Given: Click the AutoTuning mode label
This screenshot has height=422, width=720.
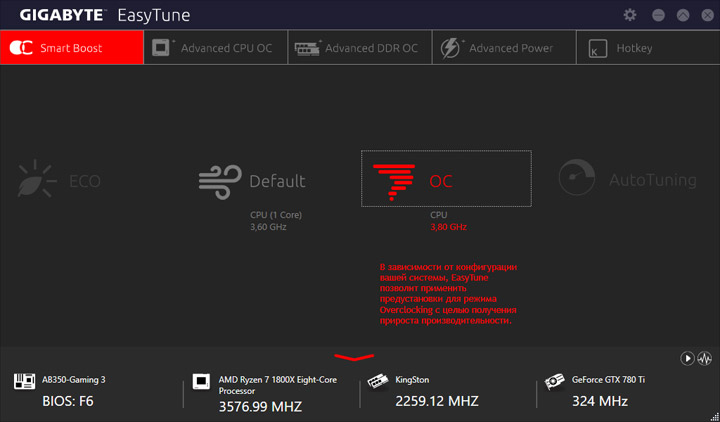Looking at the screenshot, I should click(x=652, y=180).
